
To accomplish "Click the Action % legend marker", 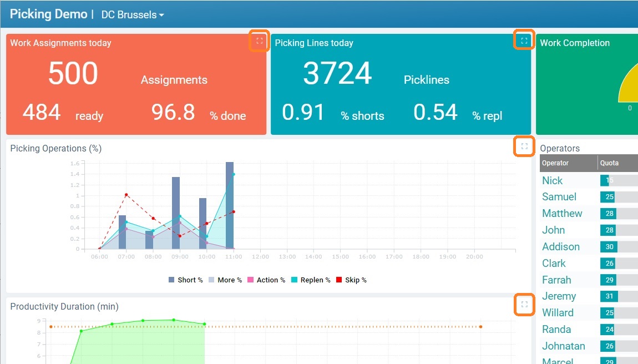I will coord(251,280).
